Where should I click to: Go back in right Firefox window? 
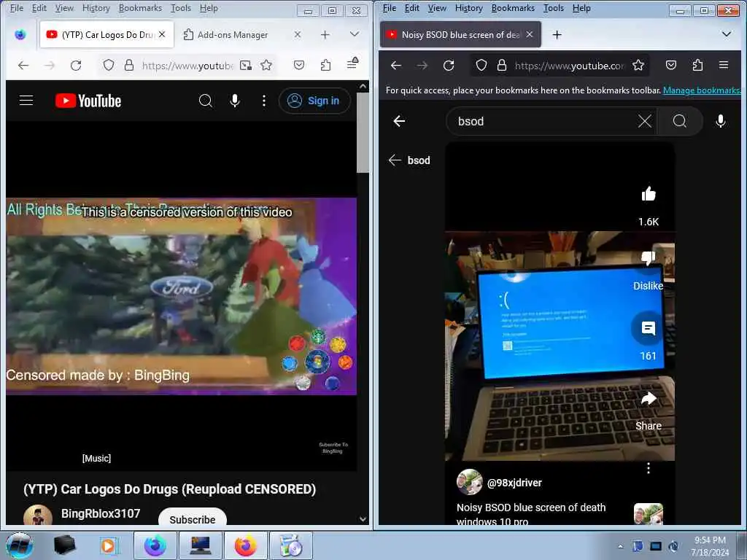pos(396,65)
